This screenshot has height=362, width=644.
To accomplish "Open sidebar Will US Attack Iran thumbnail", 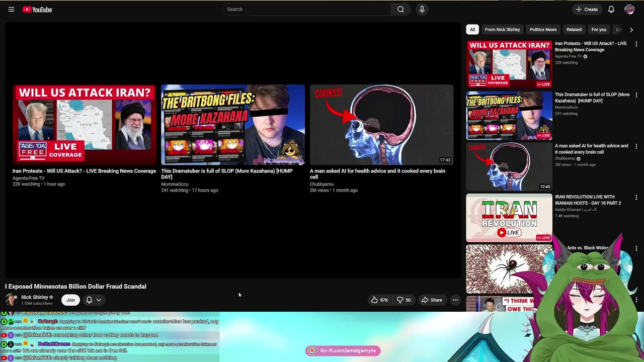I will pos(509,64).
